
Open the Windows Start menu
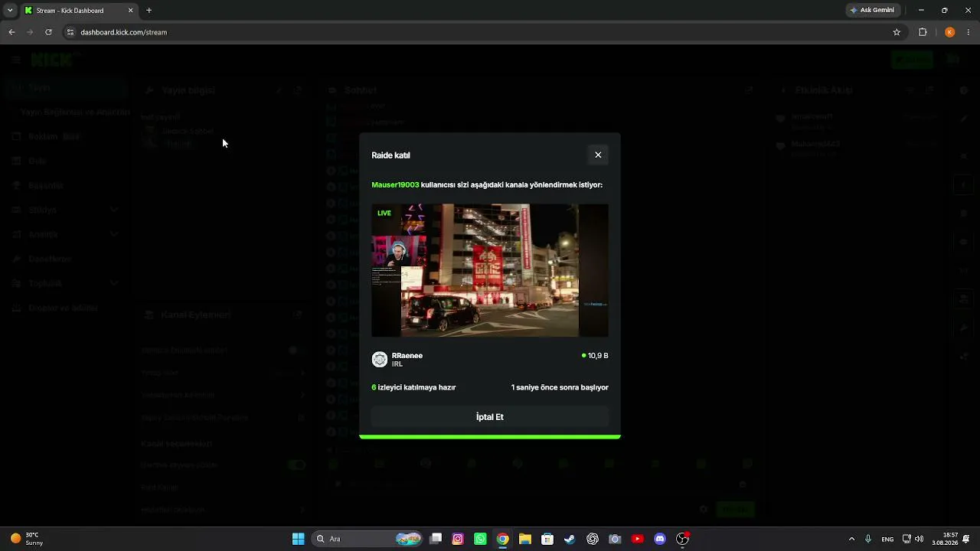[298, 539]
